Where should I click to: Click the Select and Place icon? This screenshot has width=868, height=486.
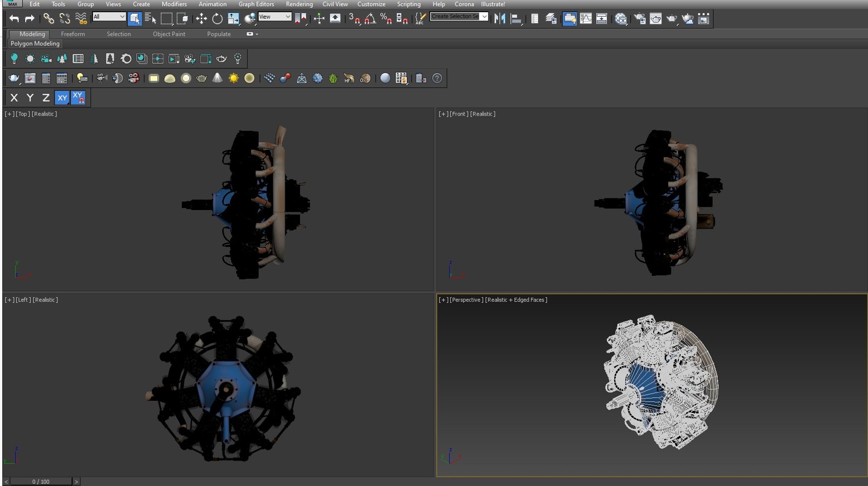[x=250, y=19]
